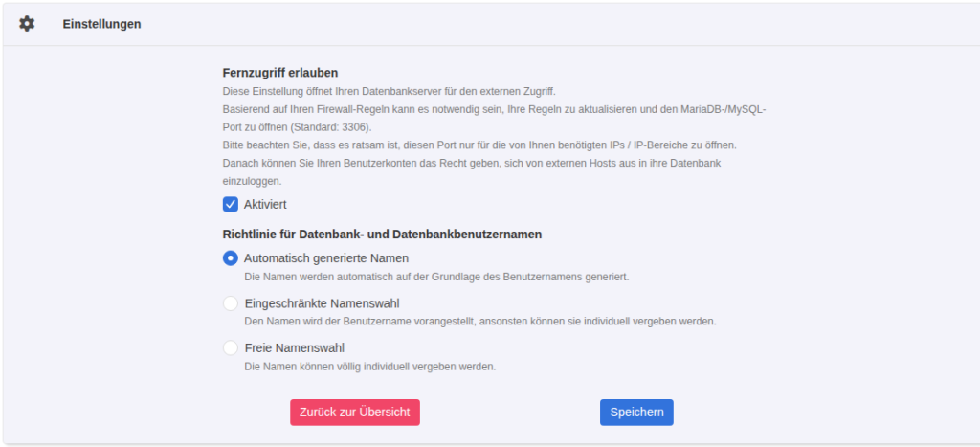The image size is (980, 447).
Task: Click the text mentioning Standard: 3306
Action: [x=297, y=127]
